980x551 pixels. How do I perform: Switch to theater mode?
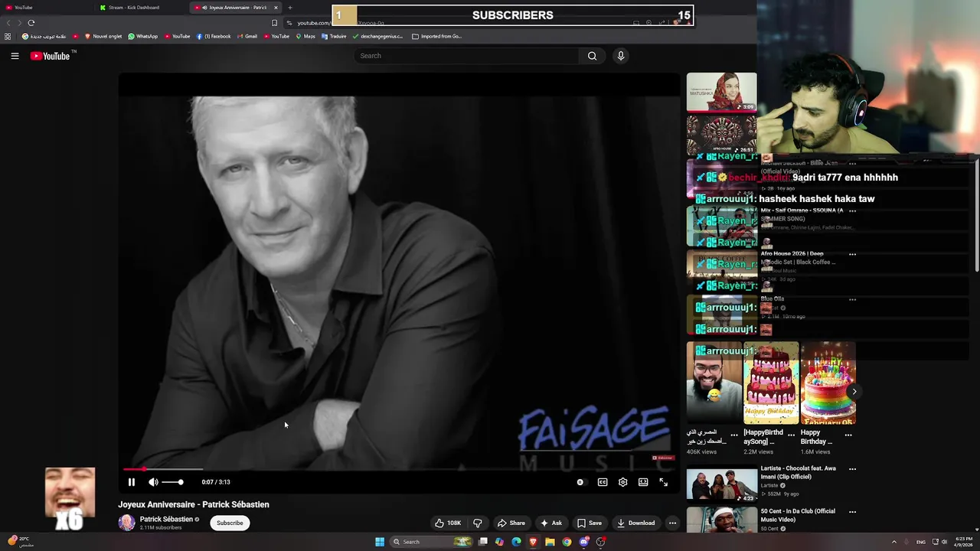643,482
